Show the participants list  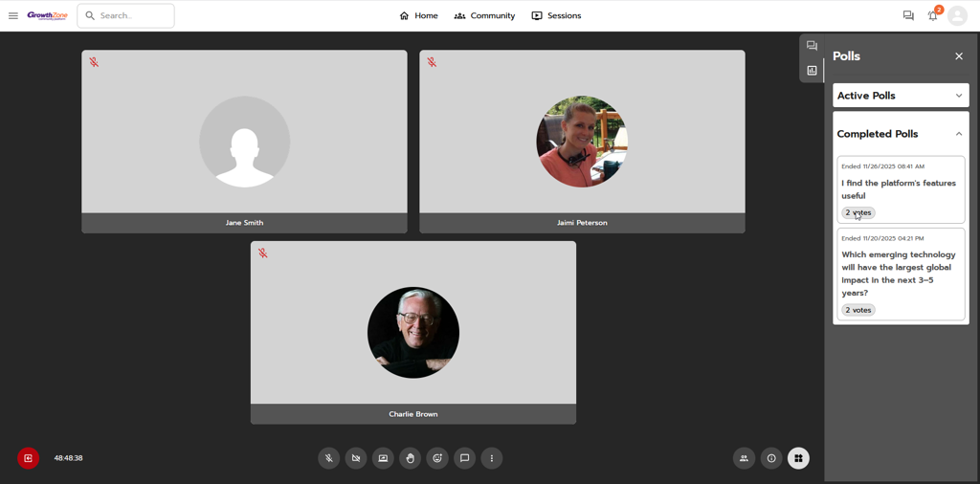coord(744,458)
